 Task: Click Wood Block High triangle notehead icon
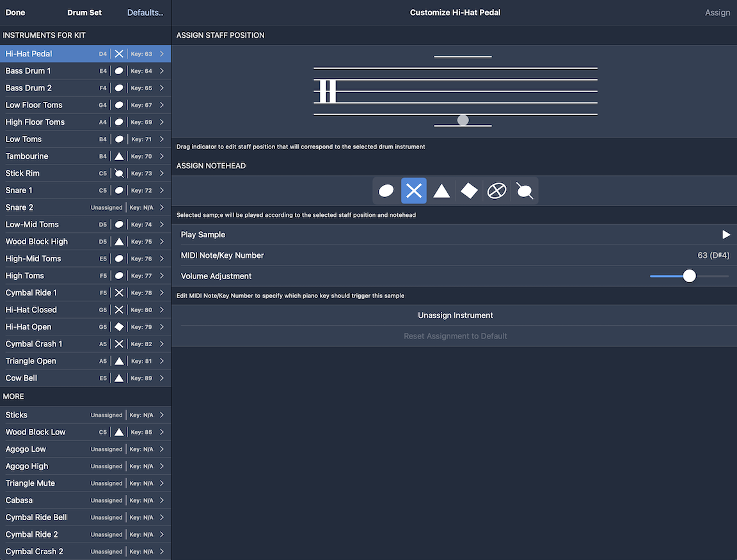(x=119, y=242)
